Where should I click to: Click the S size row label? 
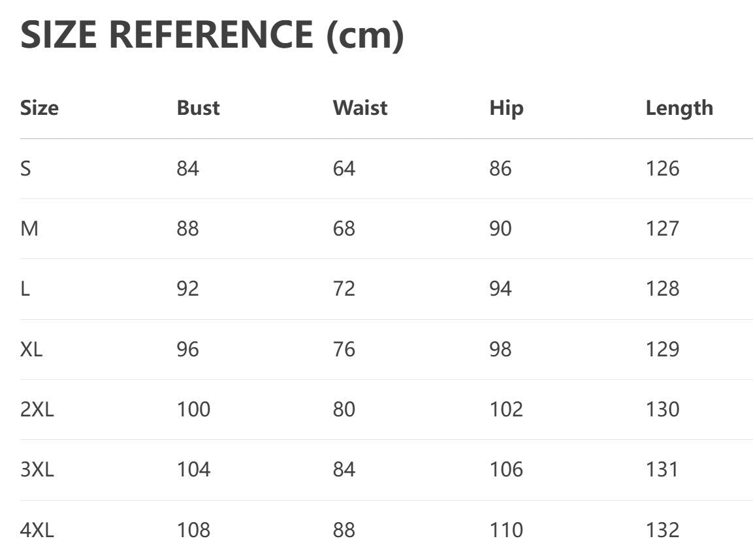pyautogui.click(x=25, y=168)
